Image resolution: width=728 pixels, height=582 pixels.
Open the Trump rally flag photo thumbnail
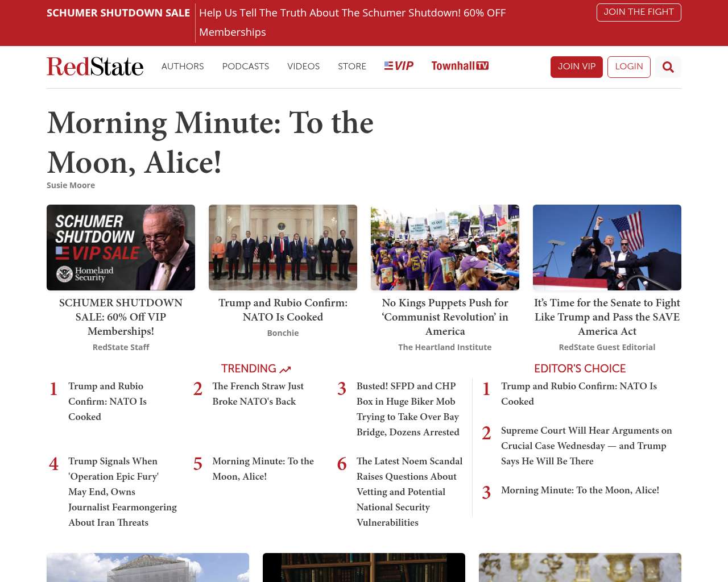(607, 247)
